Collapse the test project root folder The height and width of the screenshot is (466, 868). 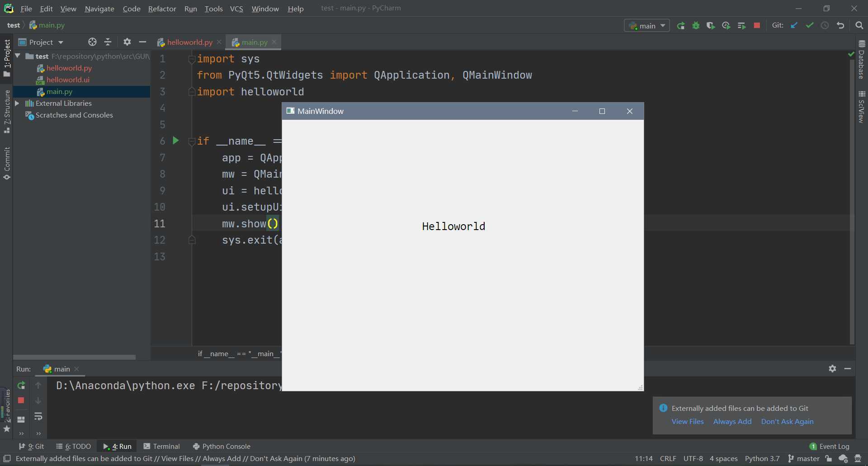[x=18, y=56]
